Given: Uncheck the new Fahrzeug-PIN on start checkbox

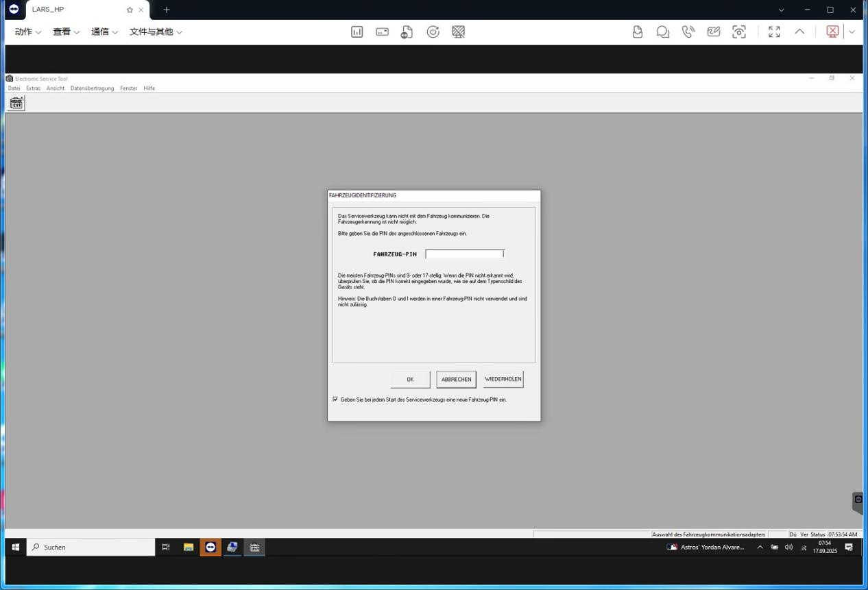Looking at the screenshot, I should pyautogui.click(x=335, y=399).
